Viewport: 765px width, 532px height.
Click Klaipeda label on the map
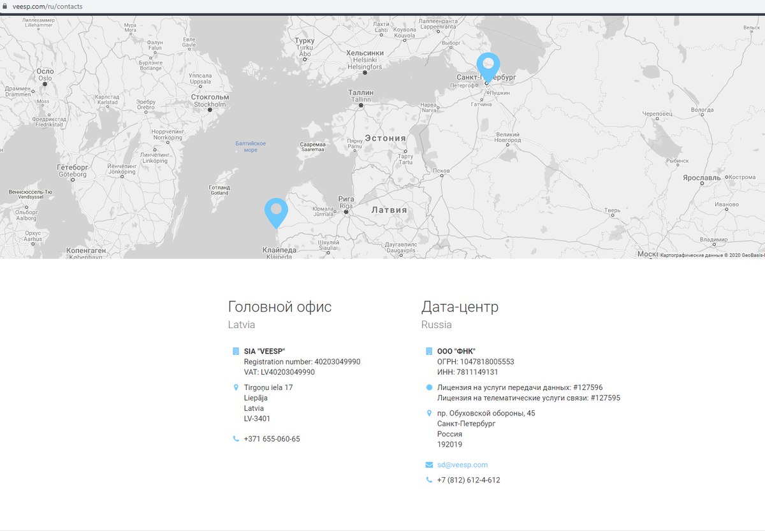(x=279, y=253)
